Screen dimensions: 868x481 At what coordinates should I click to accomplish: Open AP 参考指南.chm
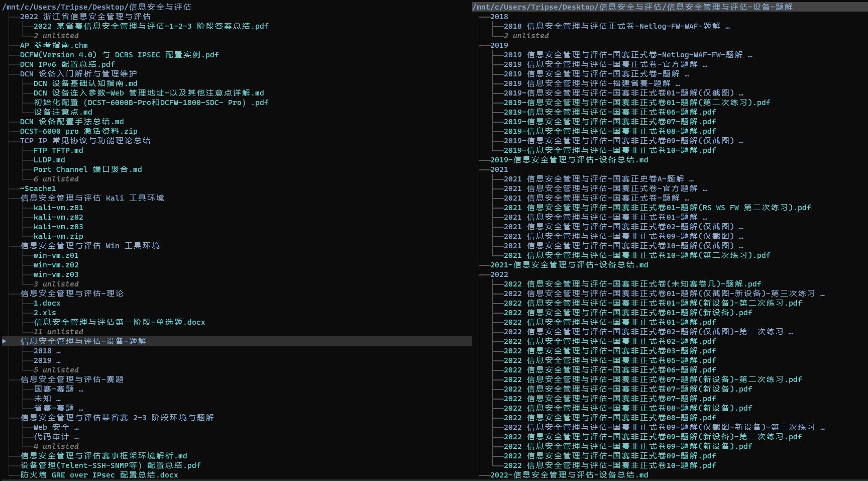click(53, 45)
